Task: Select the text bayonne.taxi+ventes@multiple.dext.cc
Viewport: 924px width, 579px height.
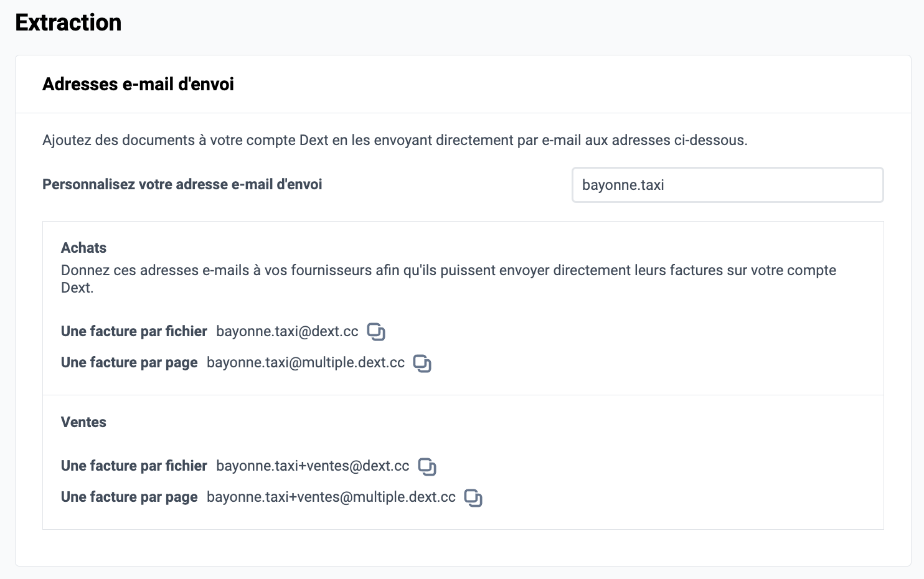Action: click(331, 497)
